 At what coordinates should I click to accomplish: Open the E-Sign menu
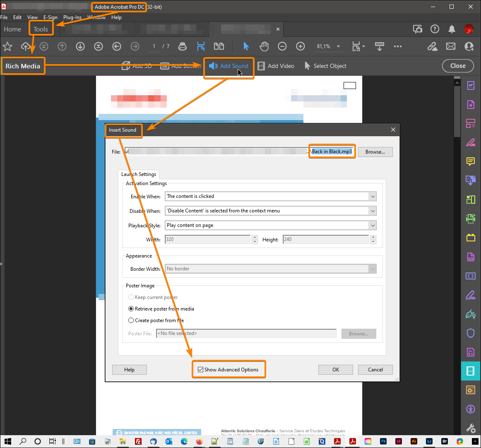[x=50, y=17]
